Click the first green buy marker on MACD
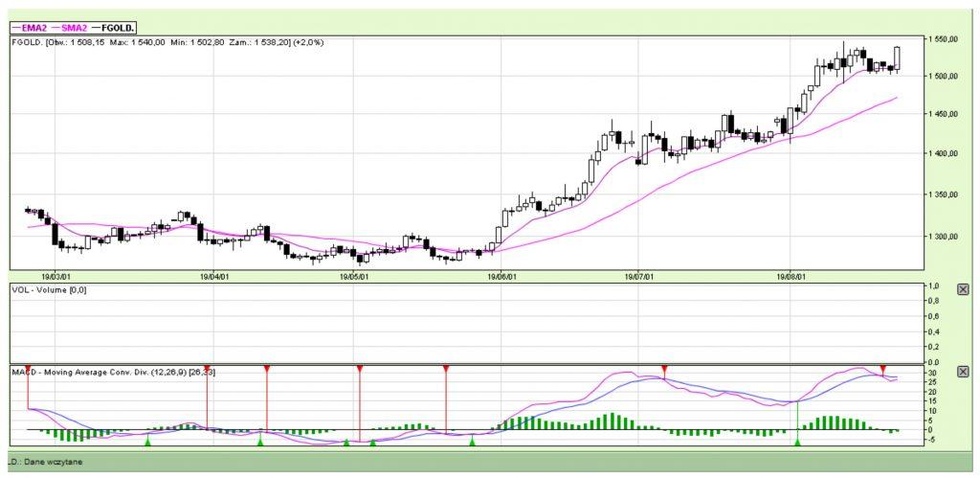The width and height of the screenshot is (980, 478). coord(147,442)
